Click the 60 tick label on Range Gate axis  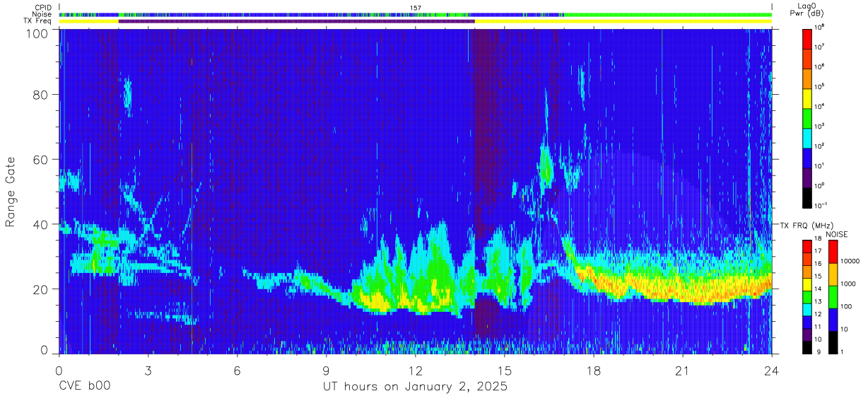[40, 160]
